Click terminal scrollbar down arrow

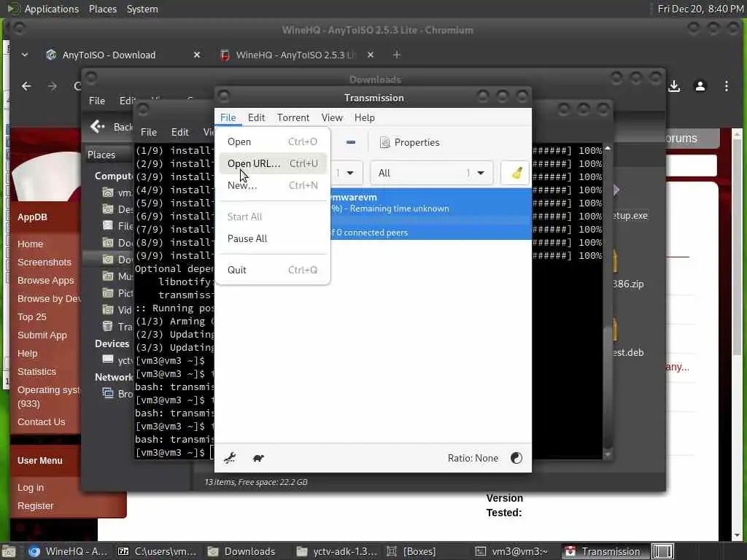(x=608, y=455)
